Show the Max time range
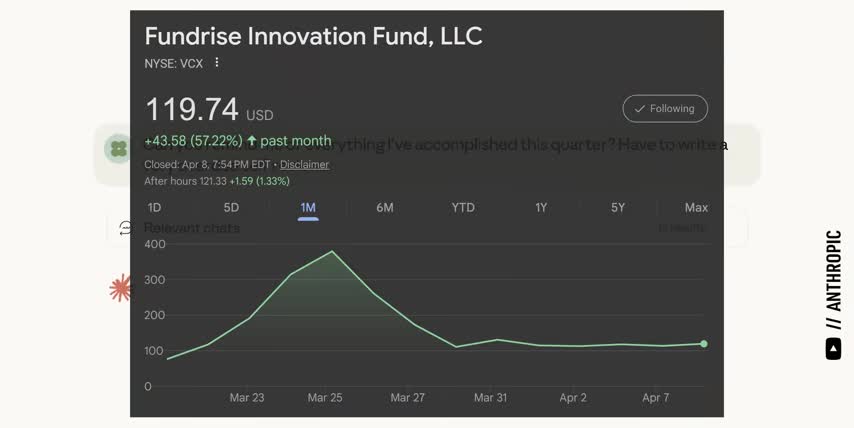Viewport: 854px width, 428px height. pyautogui.click(x=696, y=208)
